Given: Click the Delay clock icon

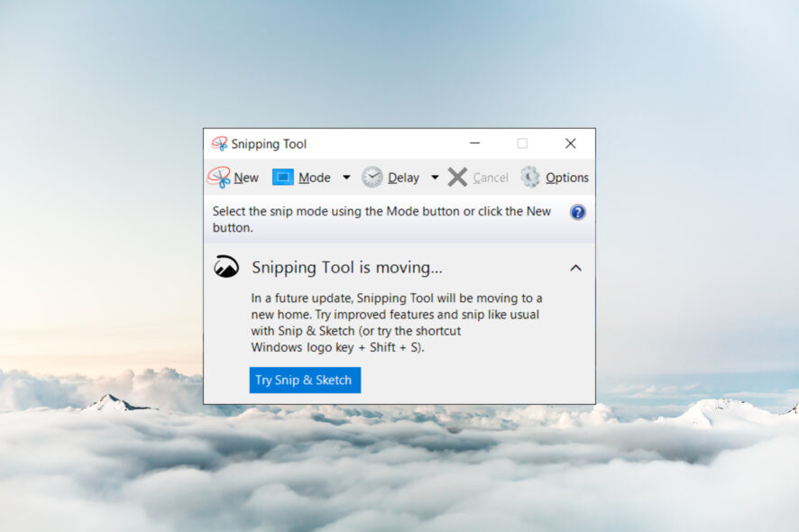Looking at the screenshot, I should point(372,178).
